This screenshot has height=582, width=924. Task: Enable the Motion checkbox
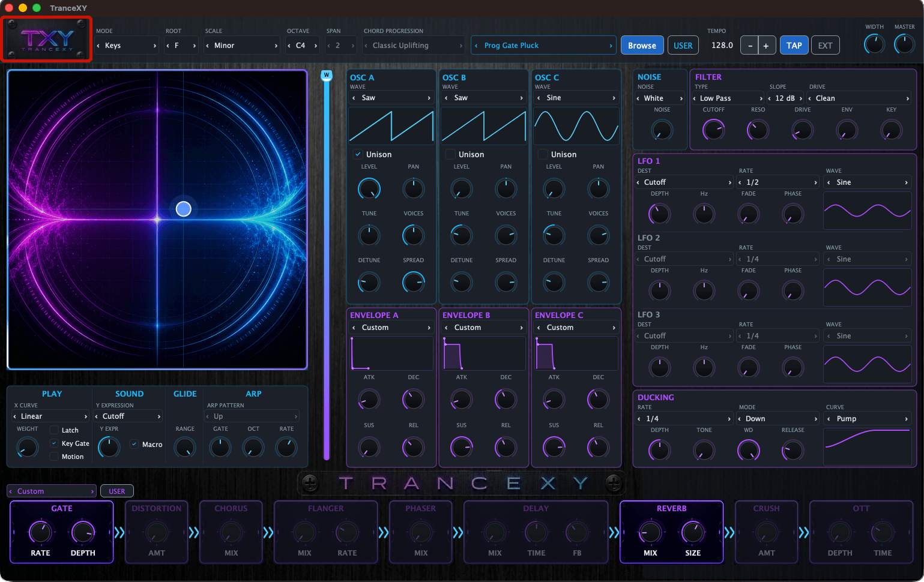tap(54, 457)
